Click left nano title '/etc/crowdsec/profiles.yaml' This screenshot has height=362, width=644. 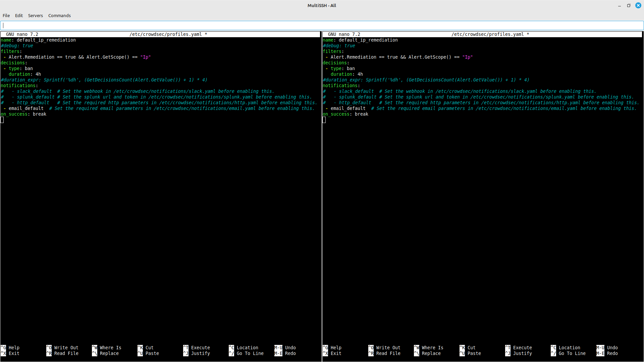click(166, 34)
